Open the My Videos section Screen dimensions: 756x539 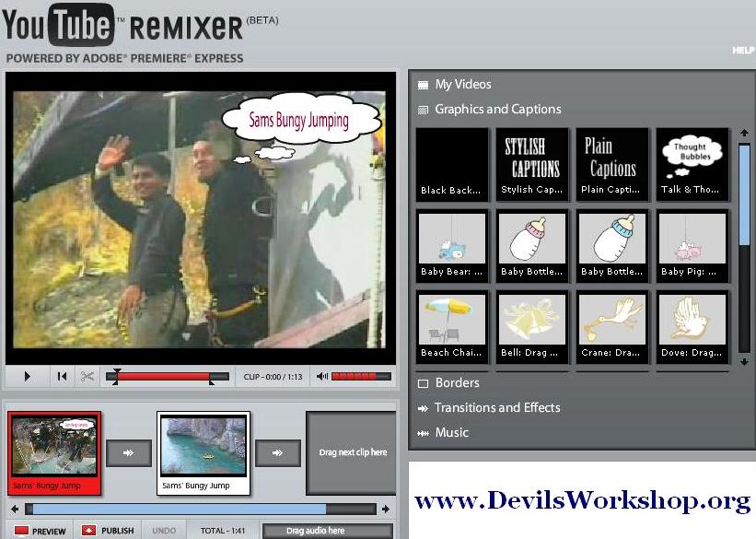click(463, 85)
